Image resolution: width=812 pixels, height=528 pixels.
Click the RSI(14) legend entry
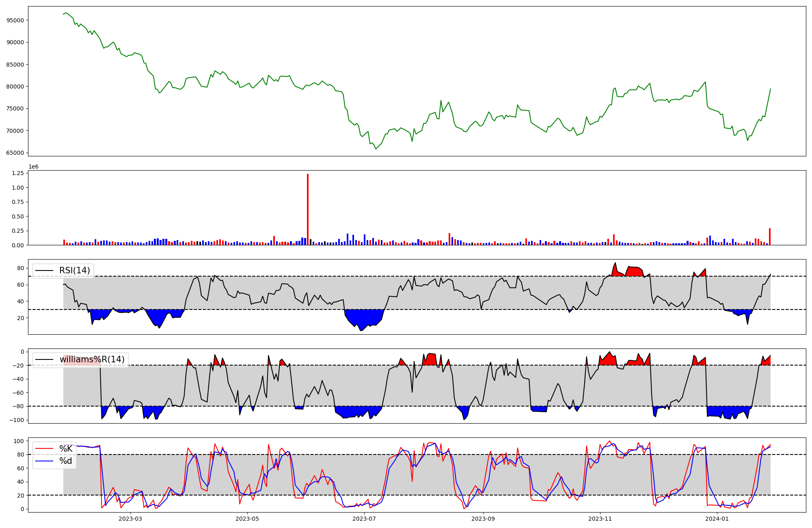(74, 270)
